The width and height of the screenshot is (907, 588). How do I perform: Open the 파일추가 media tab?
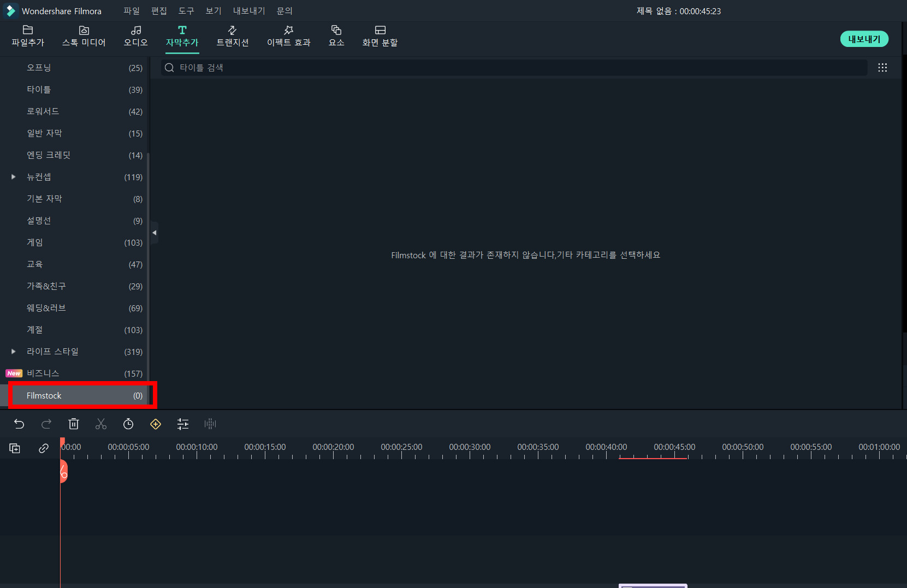click(x=28, y=36)
